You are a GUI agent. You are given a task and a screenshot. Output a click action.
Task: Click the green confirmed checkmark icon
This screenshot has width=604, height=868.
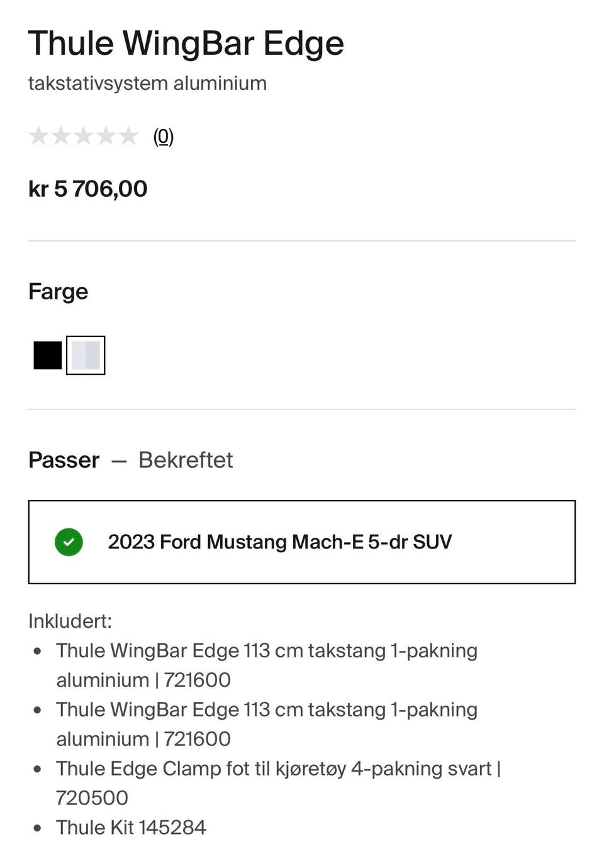(69, 542)
